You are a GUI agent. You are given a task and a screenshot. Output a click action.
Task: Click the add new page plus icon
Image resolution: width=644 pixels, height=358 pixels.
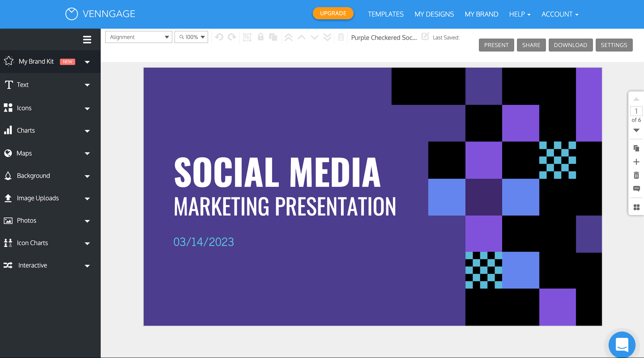636,162
